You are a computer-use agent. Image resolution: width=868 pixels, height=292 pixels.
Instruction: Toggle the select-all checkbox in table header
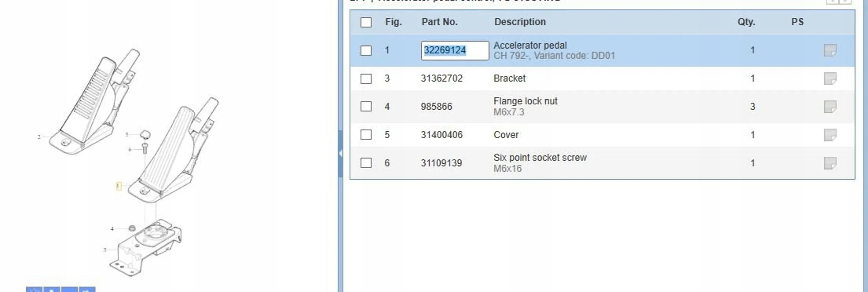tap(366, 22)
